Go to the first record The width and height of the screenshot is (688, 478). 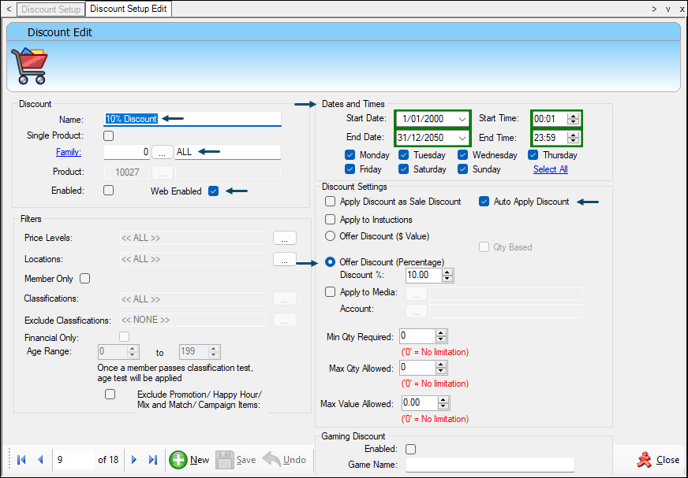22,460
